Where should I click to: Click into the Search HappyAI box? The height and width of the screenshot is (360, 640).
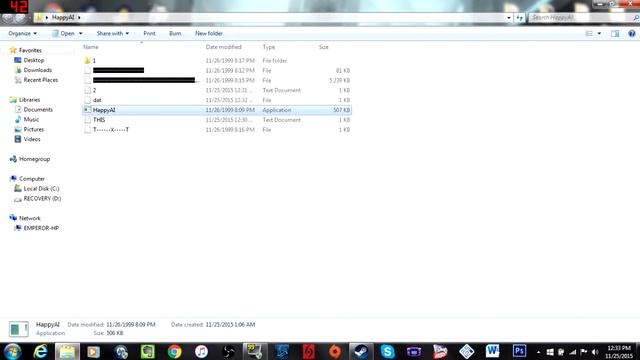582,18
